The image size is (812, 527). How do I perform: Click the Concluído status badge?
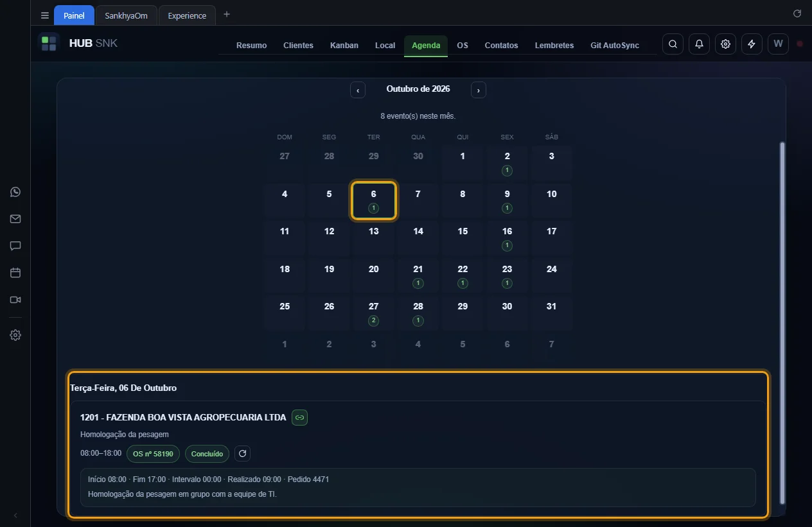coord(207,454)
